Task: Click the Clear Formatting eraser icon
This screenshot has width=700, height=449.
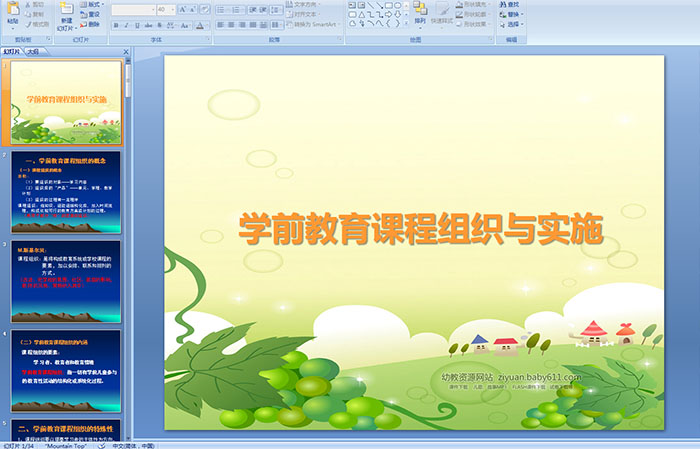Action: tap(205, 9)
